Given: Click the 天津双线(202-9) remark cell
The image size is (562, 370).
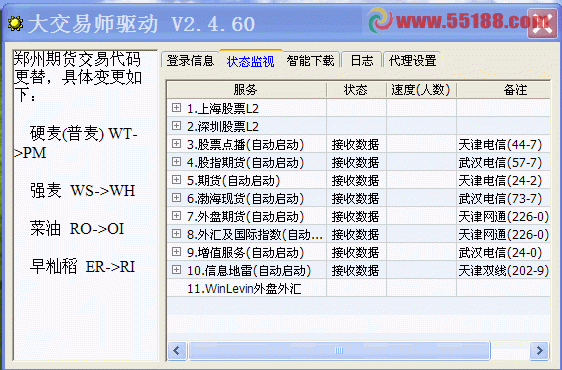Looking at the screenshot, I should 504,271.
